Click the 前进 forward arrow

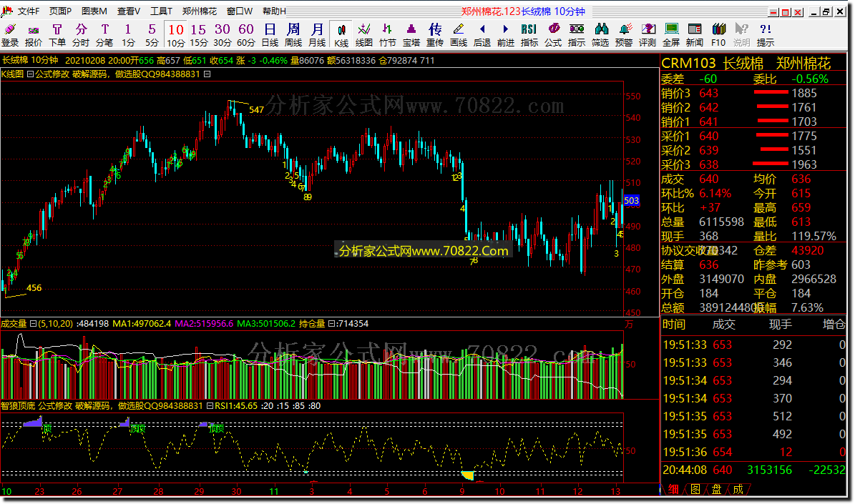[x=505, y=35]
